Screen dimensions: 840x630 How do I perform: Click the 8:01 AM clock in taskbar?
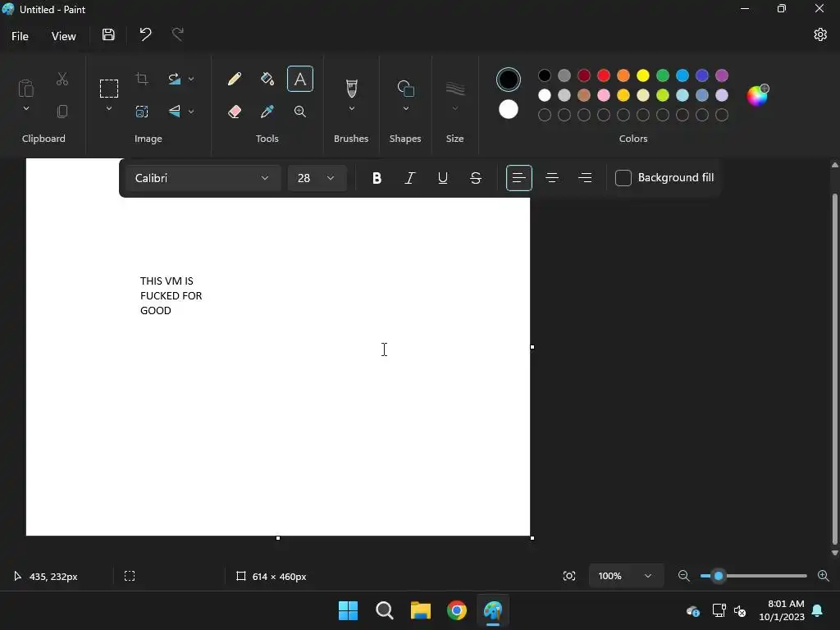tap(786, 604)
